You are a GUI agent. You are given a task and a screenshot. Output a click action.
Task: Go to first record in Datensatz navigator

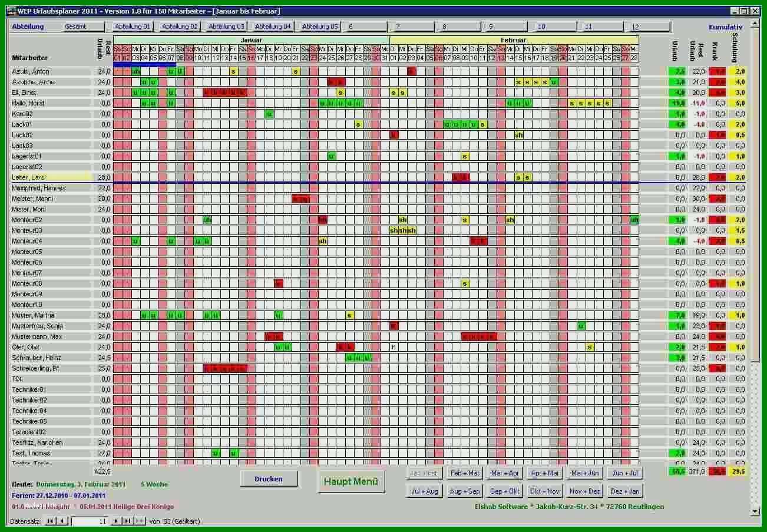[x=49, y=521]
